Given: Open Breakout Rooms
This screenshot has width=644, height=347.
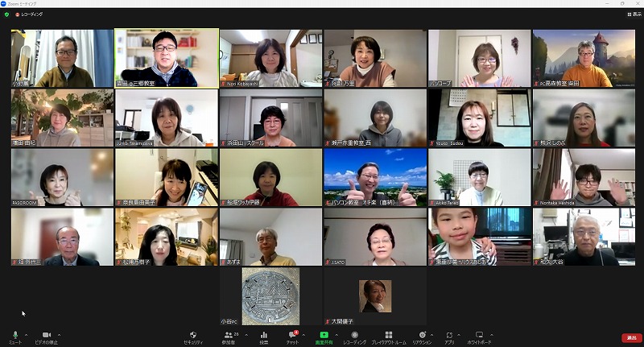Looking at the screenshot, I should click(389, 337).
